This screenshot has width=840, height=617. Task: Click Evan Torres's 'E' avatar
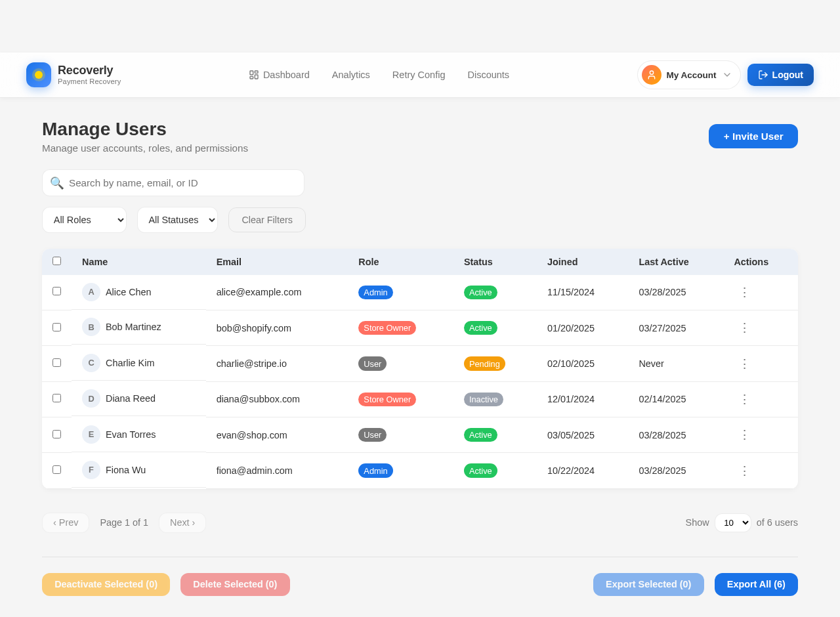[91, 435]
